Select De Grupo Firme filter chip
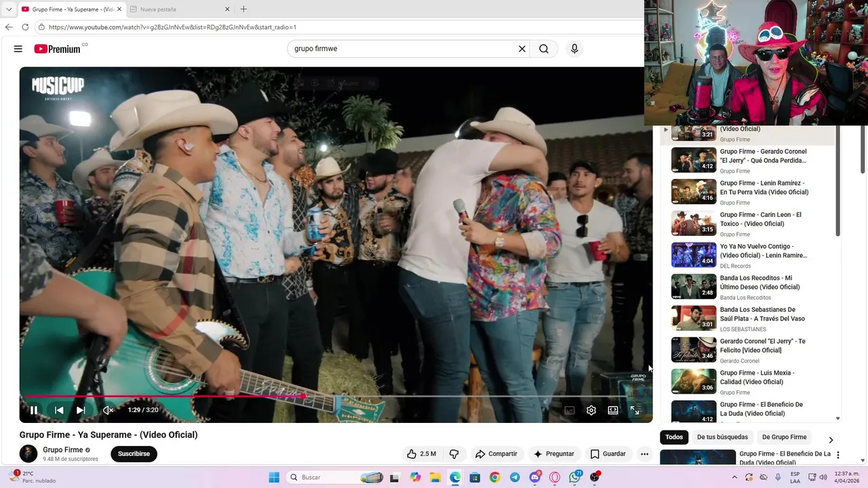 click(785, 437)
